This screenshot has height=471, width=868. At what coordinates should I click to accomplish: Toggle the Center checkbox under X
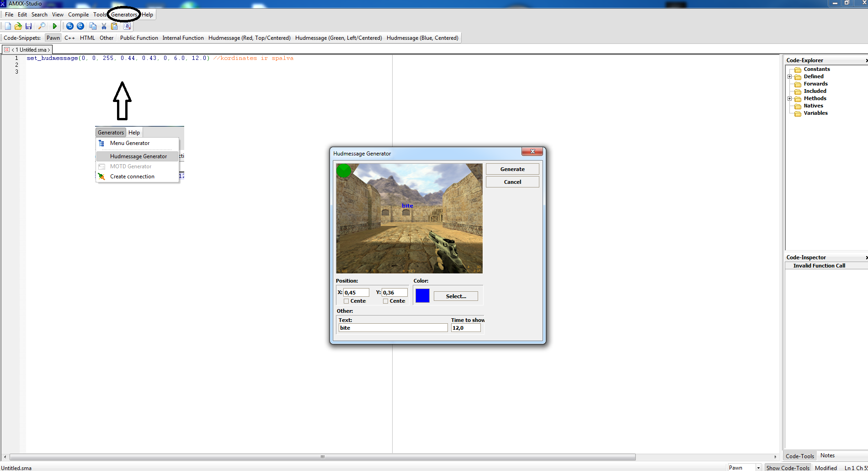(346, 301)
